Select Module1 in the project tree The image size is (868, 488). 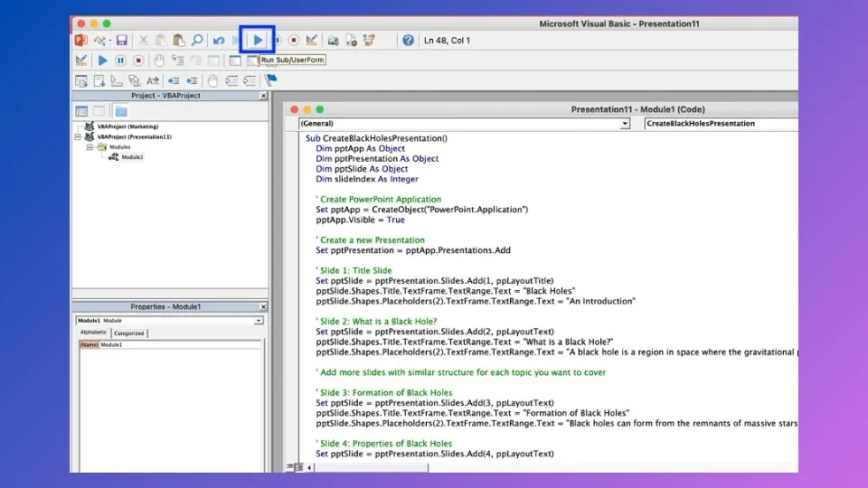tap(132, 157)
